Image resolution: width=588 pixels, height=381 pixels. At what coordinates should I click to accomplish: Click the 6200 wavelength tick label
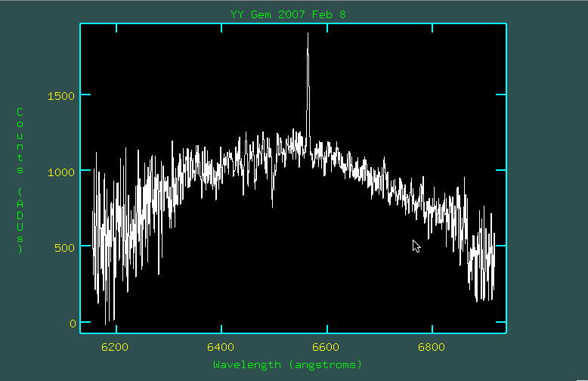115,347
